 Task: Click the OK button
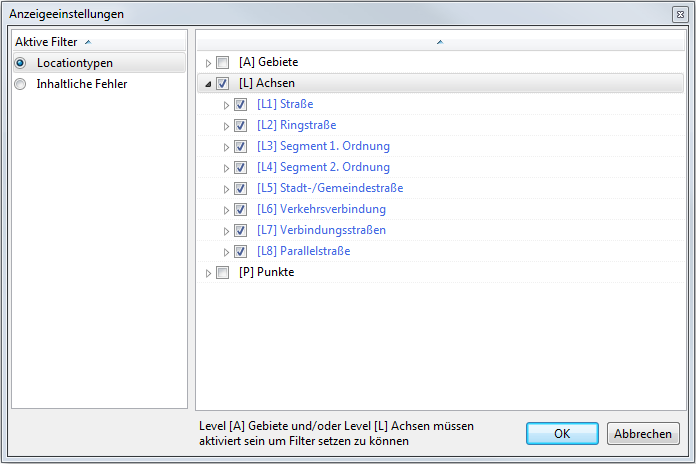562,434
